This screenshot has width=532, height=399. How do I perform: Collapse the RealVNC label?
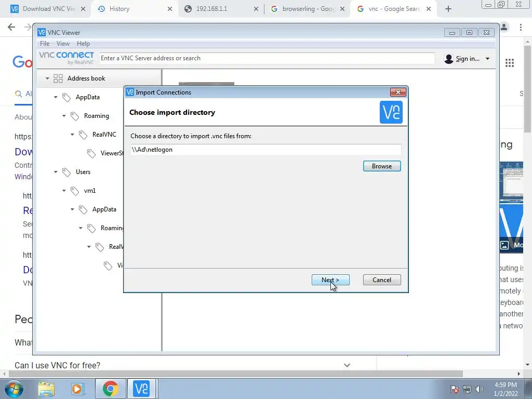click(x=72, y=135)
